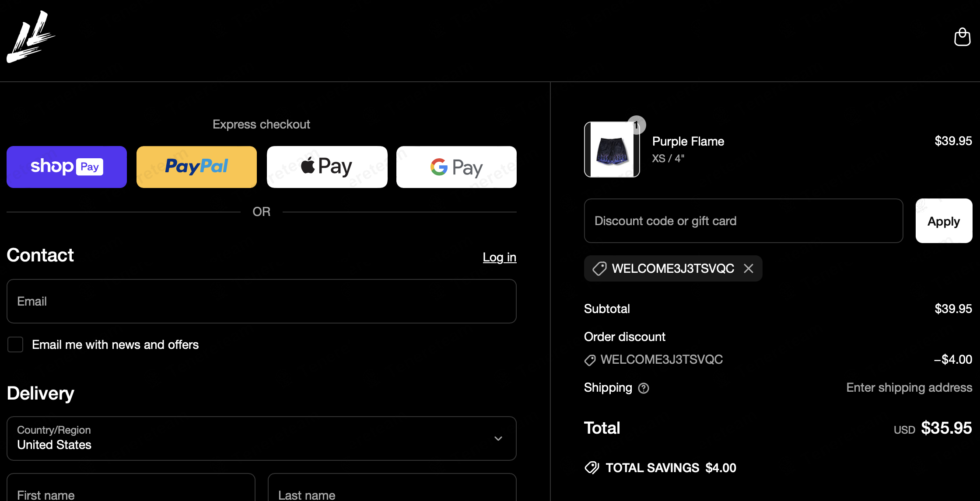Click the order discount tag icon
The image size is (980, 501).
coord(590,360)
